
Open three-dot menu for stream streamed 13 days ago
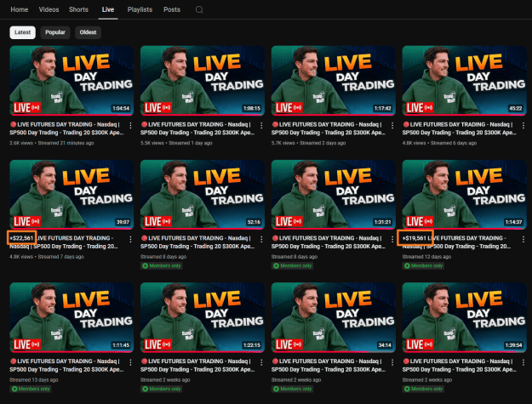click(x=130, y=362)
